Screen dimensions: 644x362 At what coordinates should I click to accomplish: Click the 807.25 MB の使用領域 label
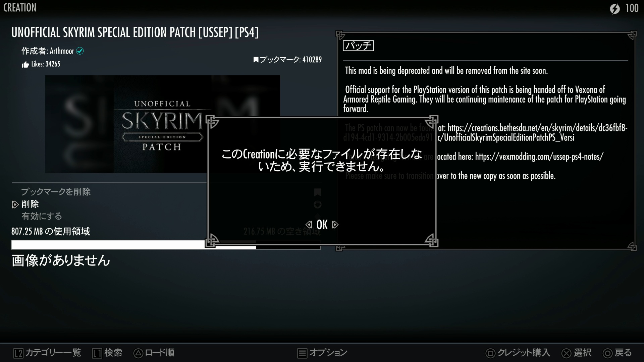(x=51, y=231)
